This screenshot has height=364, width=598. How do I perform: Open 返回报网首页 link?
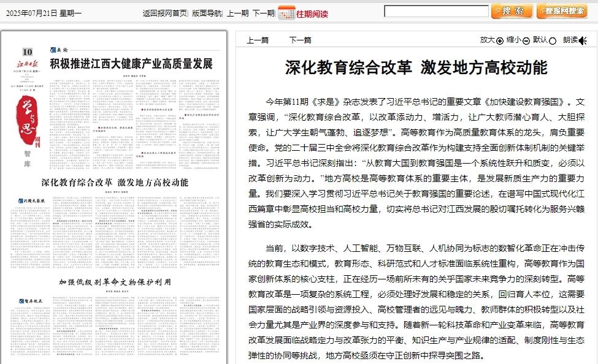click(x=164, y=13)
